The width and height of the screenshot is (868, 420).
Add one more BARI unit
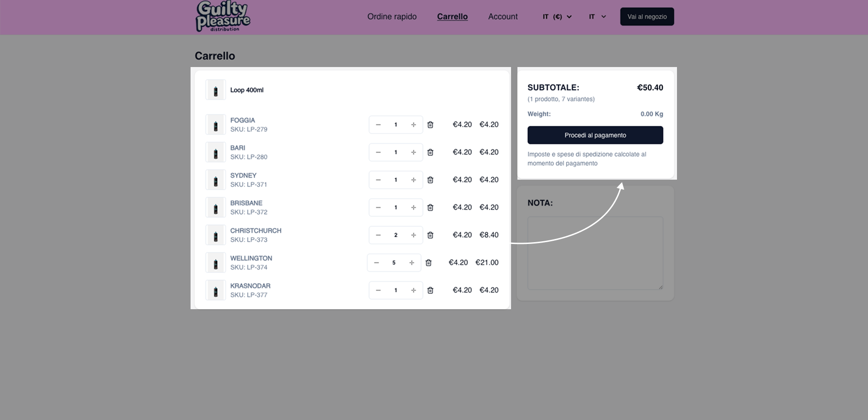[x=413, y=152]
